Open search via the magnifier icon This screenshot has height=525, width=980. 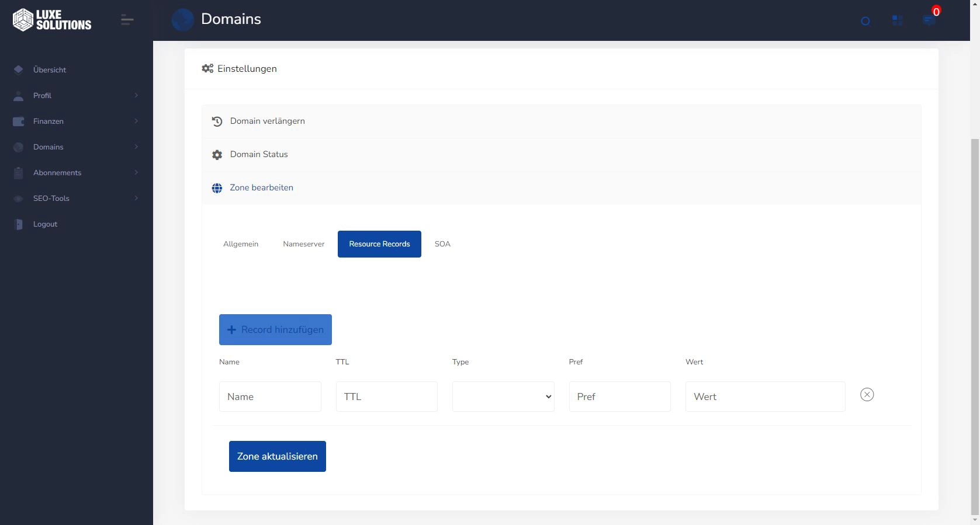pyautogui.click(x=866, y=21)
